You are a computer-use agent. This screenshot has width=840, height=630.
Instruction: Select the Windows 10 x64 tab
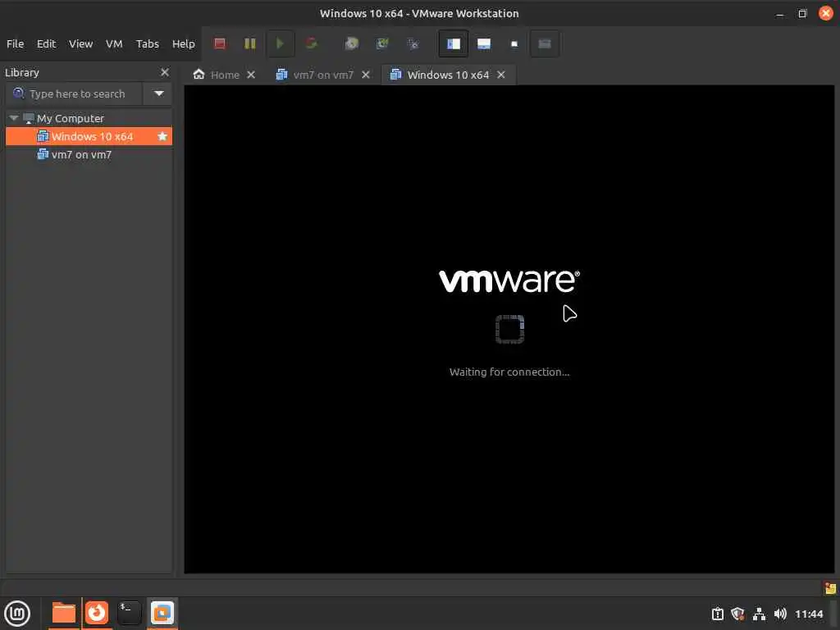(448, 75)
